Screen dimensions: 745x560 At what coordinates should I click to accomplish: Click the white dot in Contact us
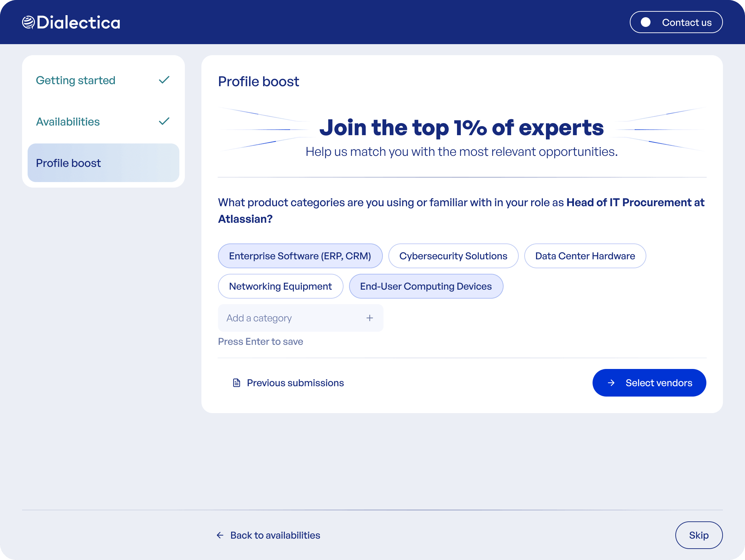(x=646, y=22)
